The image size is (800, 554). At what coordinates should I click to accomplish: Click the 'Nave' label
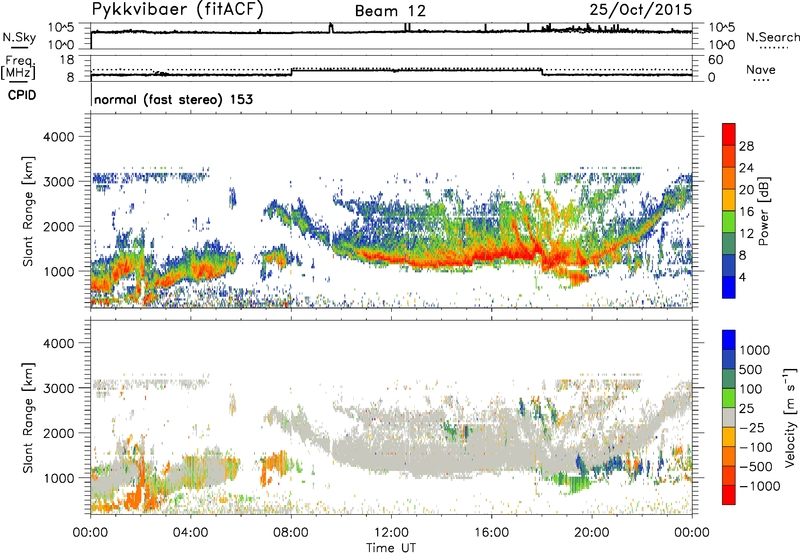click(761, 69)
